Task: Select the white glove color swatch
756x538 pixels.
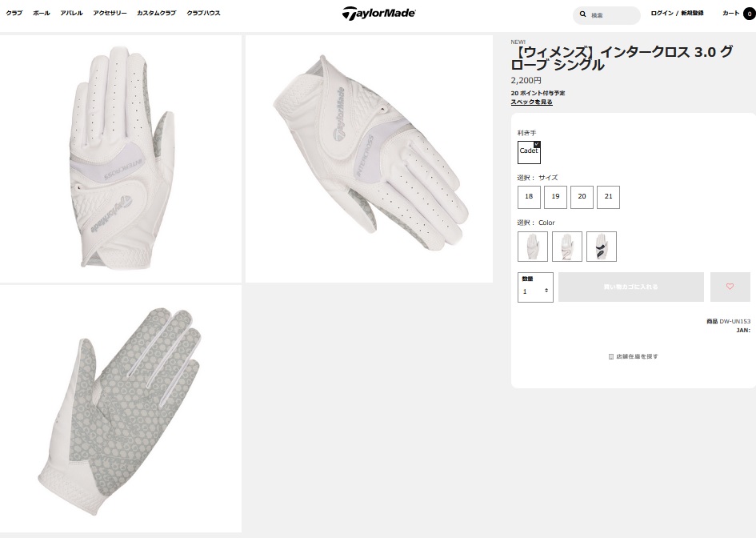Action: click(532, 246)
